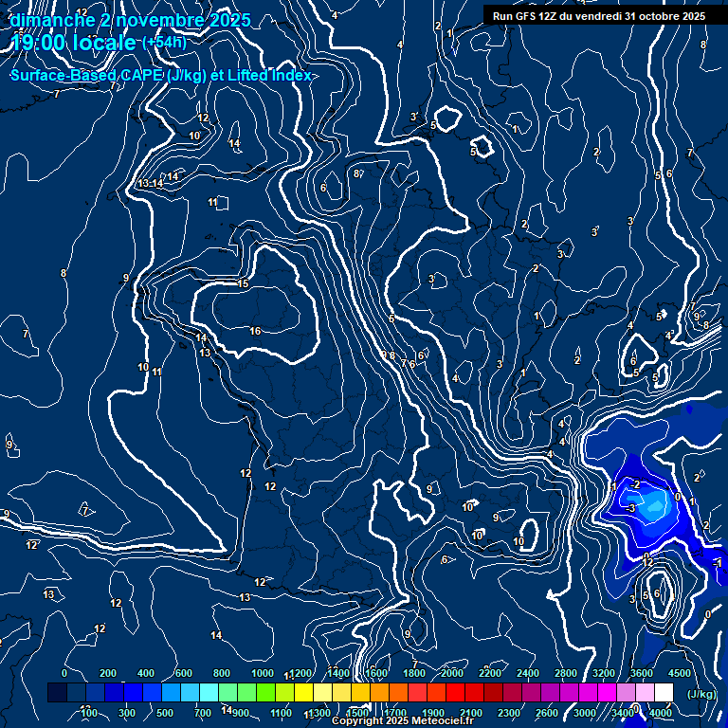Image resolution: width=728 pixels, height=728 pixels.
Task: Click the lifted index '15' contour label
Action: [x=243, y=283]
